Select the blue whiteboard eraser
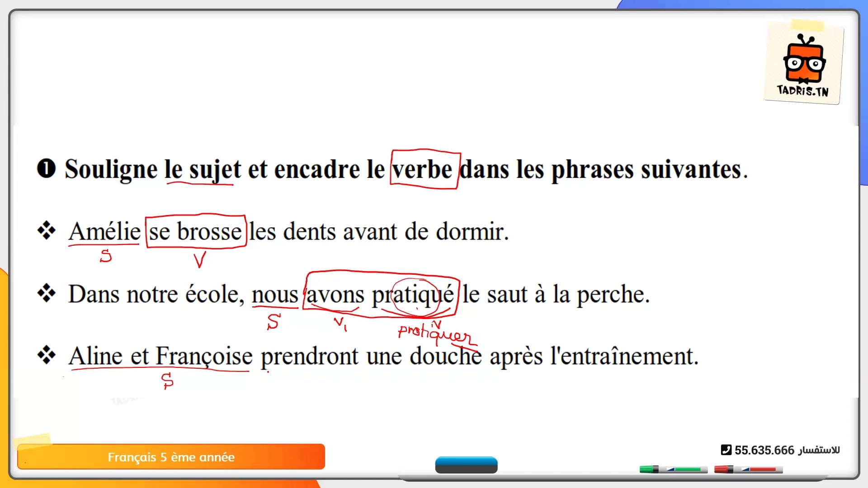Screen dimensions: 868x488 click(466, 465)
